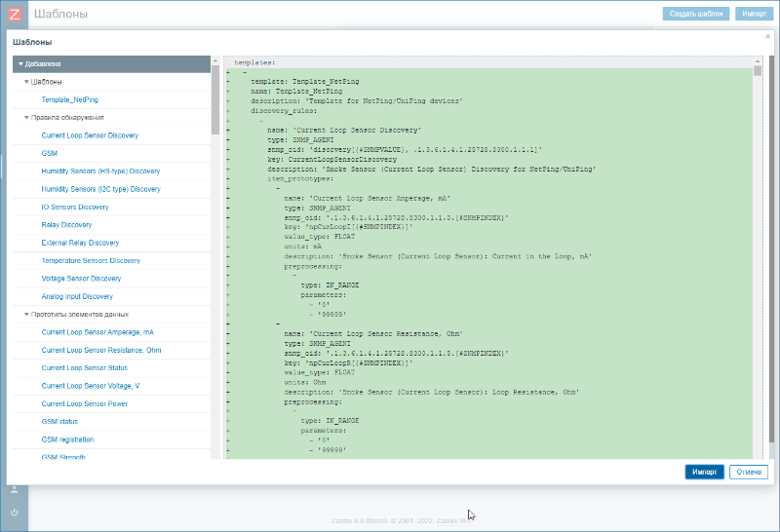This screenshot has height=532, width=780.
Task: Select Voltage Sensor Discovery
Action: [81, 279]
